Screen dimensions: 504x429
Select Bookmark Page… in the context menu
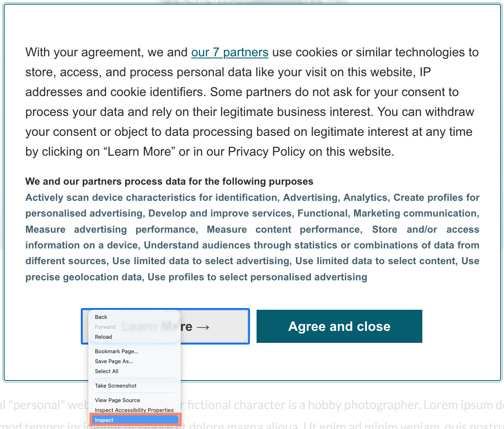(x=116, y=352)
